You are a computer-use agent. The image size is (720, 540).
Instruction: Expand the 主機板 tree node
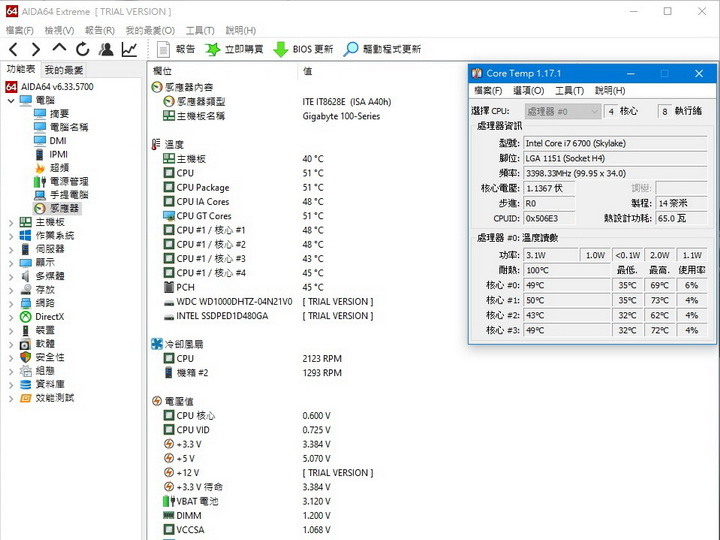11,223
